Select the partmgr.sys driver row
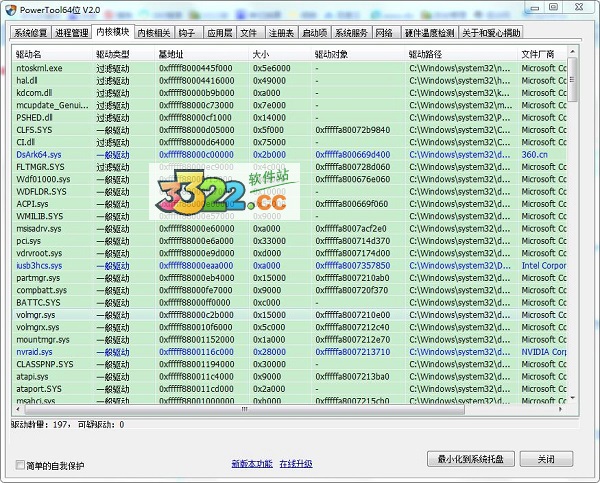Image resolution: width=600 pixels, height=483 pixels. [290, 277]
